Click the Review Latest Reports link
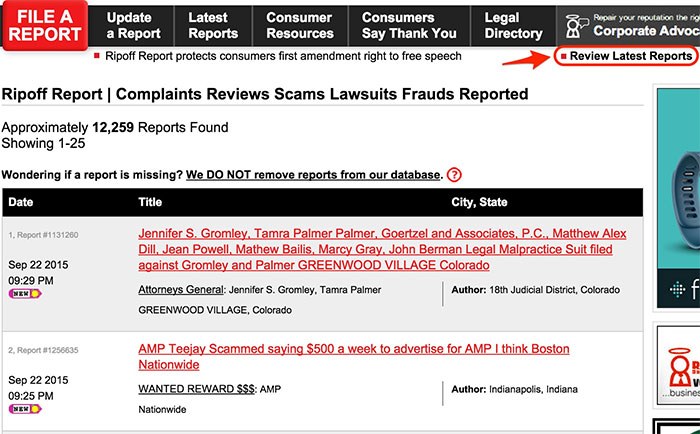The width and height of the screenshot is (700, 434). coord(631,56)
